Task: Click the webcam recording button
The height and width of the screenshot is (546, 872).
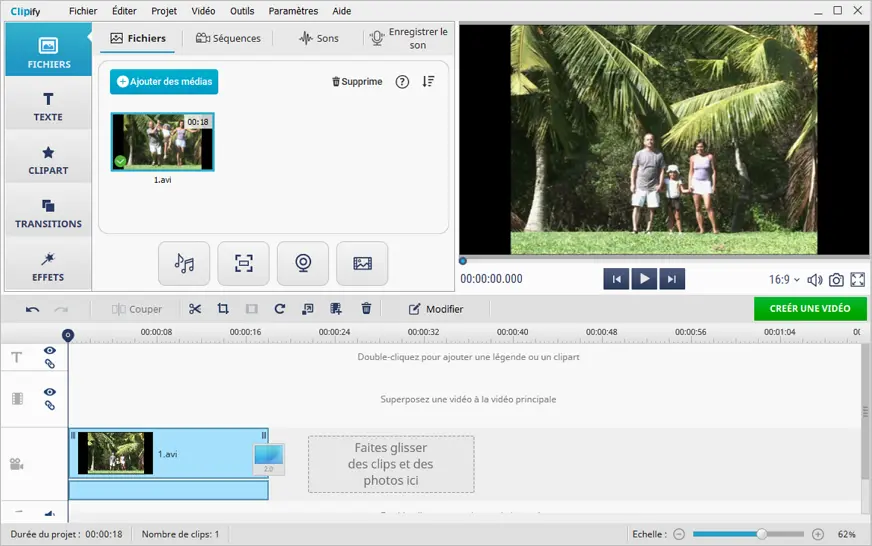Action: pyautogui.click(x=303, y=263)
